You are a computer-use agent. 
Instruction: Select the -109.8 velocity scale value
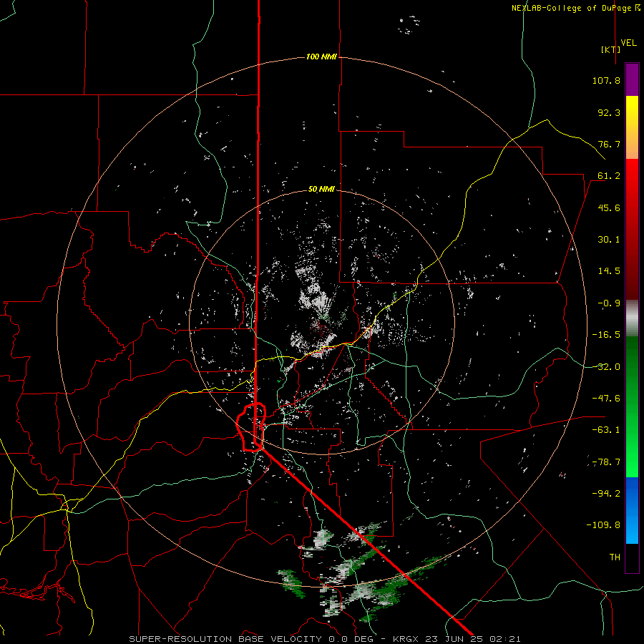pyautogui.click(x=603, y=525)
